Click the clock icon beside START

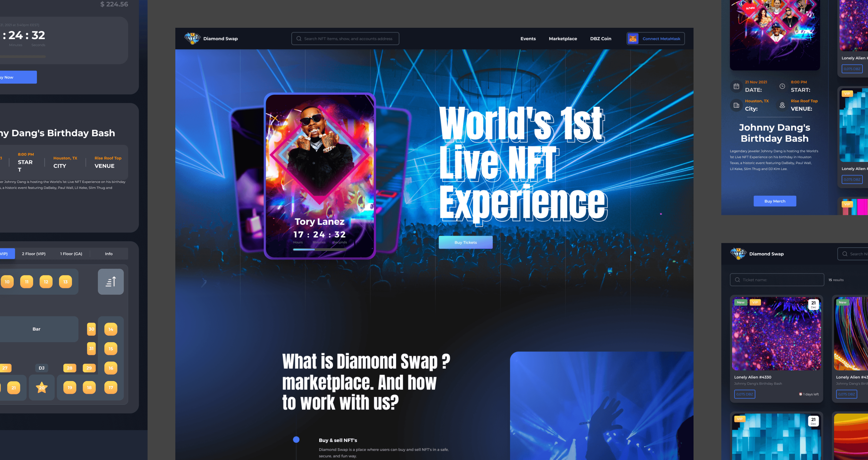(x=782, y=86)
